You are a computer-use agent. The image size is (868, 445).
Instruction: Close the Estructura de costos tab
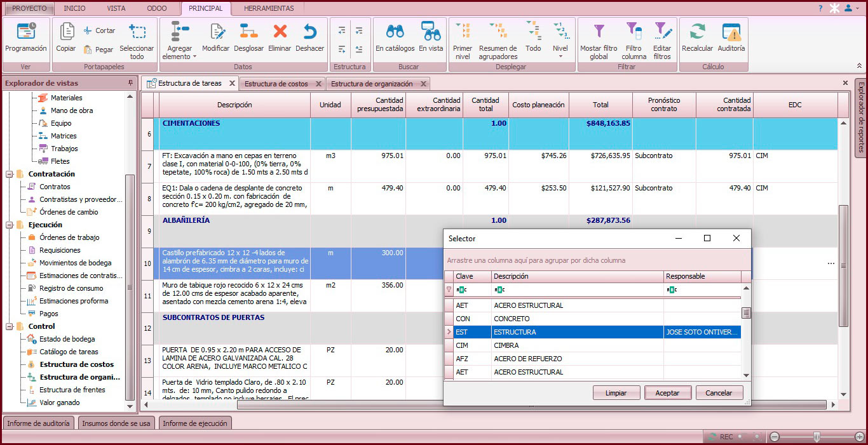coord(318,84)
